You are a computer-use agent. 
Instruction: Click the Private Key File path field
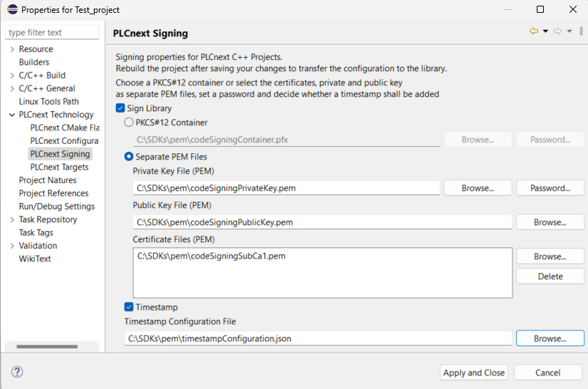(x=286, y=188)
